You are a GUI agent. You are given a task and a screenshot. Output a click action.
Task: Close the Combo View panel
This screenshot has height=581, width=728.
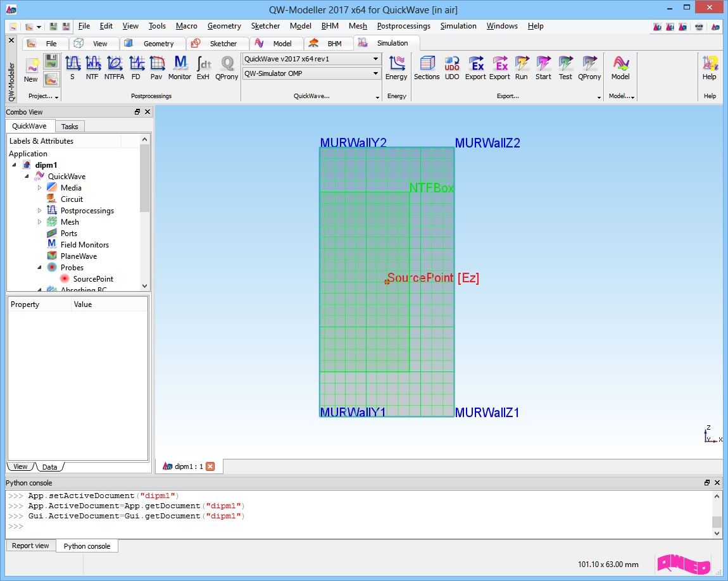tap(147, 112)
